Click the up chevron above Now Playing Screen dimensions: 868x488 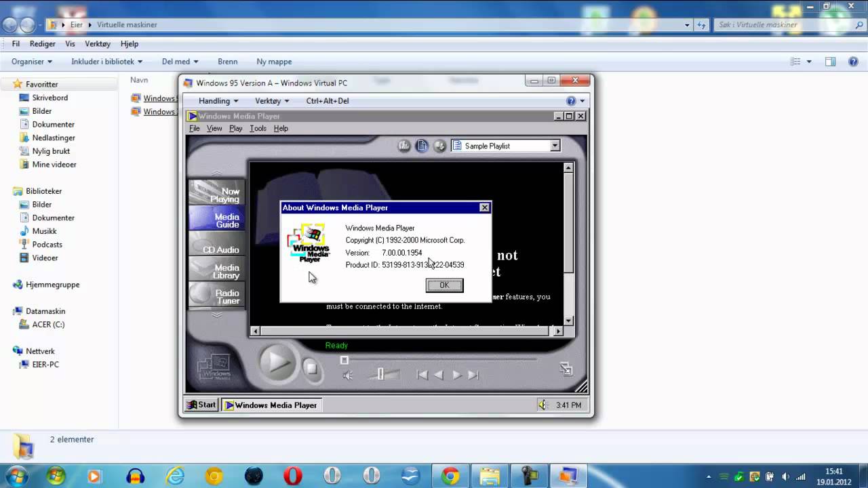(216, 173)
